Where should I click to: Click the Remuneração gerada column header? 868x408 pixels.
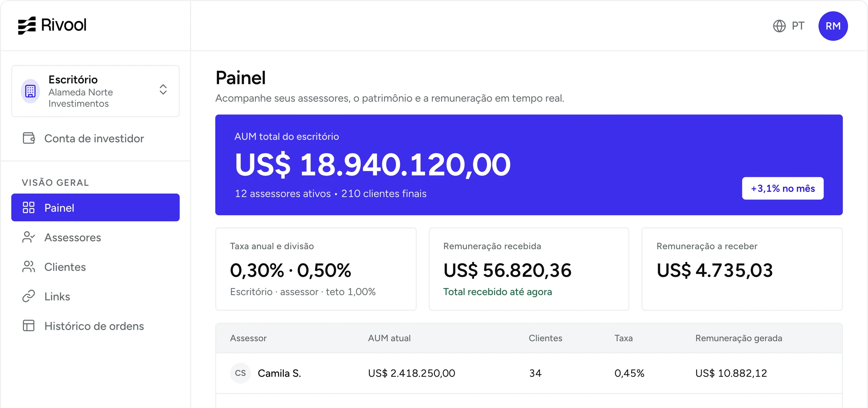click(x=739, y=338)
